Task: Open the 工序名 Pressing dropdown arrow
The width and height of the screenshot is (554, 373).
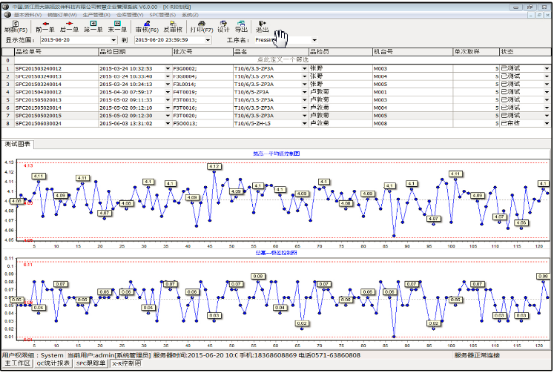Action: click(x=314, y=40)
